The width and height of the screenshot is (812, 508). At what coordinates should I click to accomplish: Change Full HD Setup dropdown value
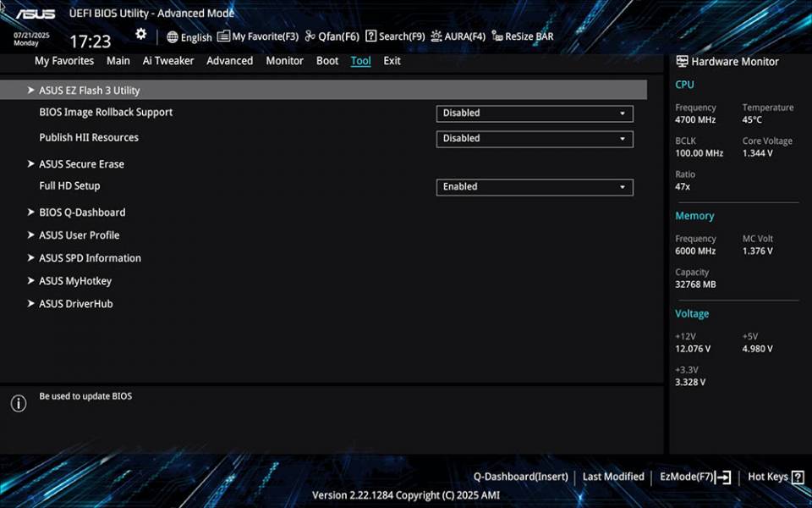tap(535, 187)
